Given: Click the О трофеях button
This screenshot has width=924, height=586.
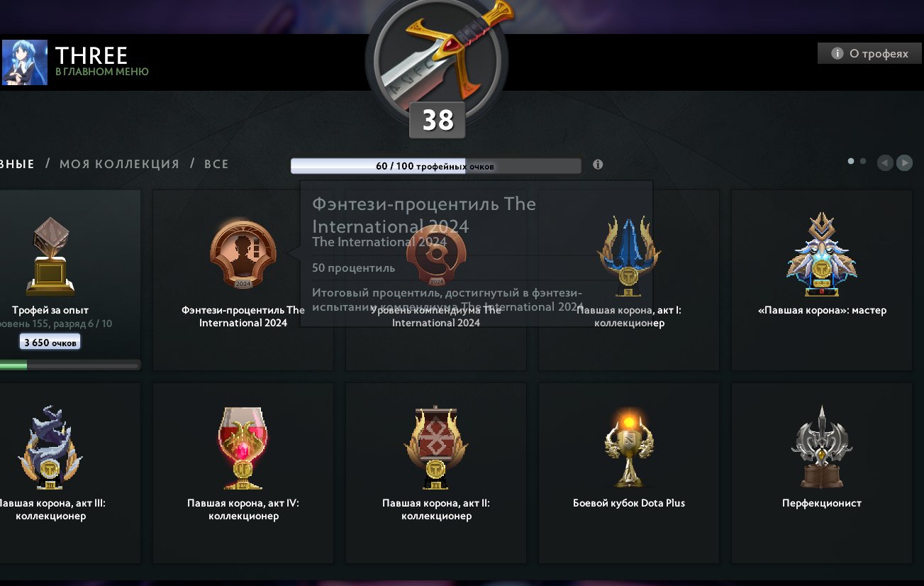Looking at the screenshot, I should click(x=869, y=53).
